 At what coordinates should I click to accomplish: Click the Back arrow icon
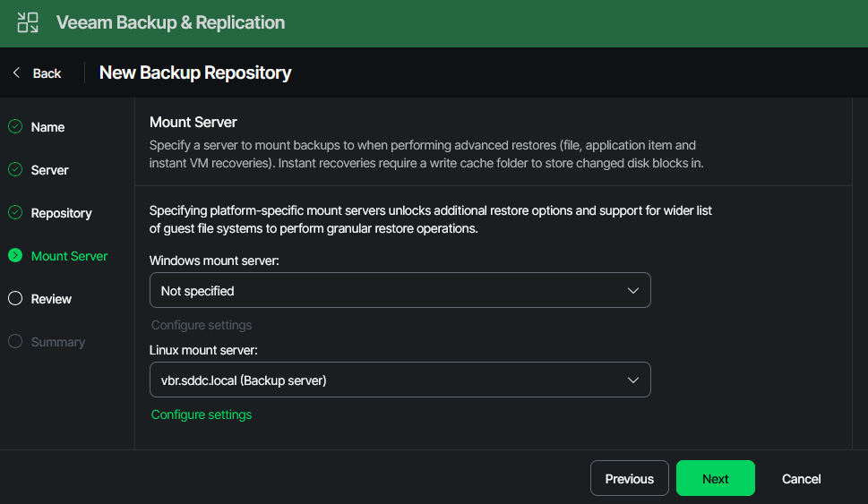[x=16, y=73]
